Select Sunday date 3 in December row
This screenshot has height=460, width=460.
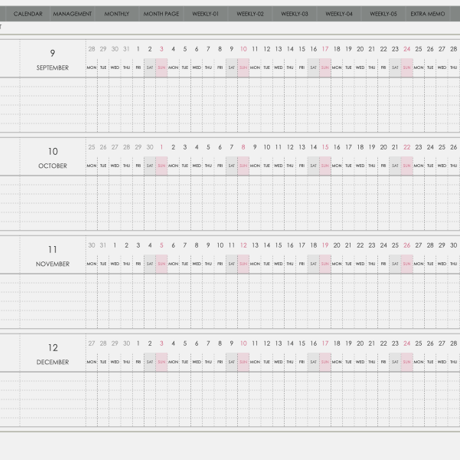tap(162, 343)
